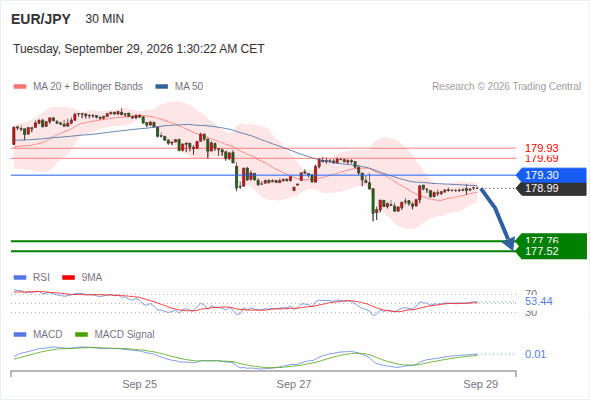The width and height of the screenshot is (590, 400).
Task: Click the Sep 25 date axis label
Action: [140, 384]
